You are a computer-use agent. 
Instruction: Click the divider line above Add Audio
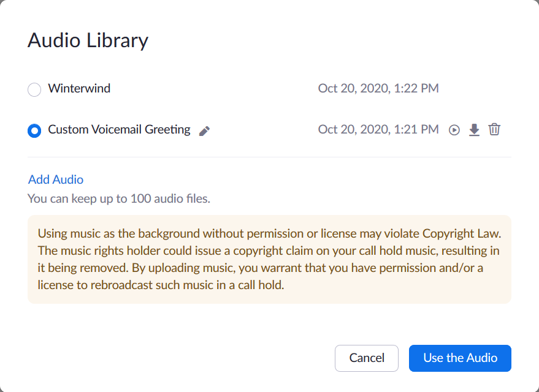(269, 157)
